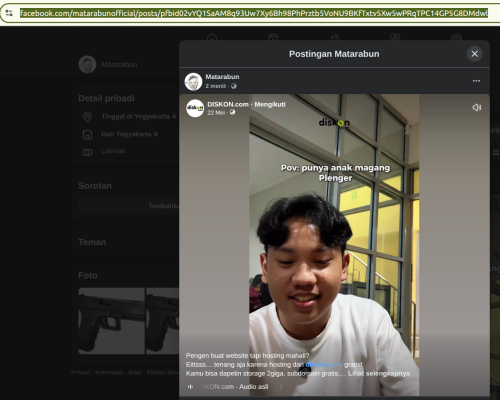Toggle the video sound speaker icon
This screenshot has width=500, height=400.
click(476, 107)
